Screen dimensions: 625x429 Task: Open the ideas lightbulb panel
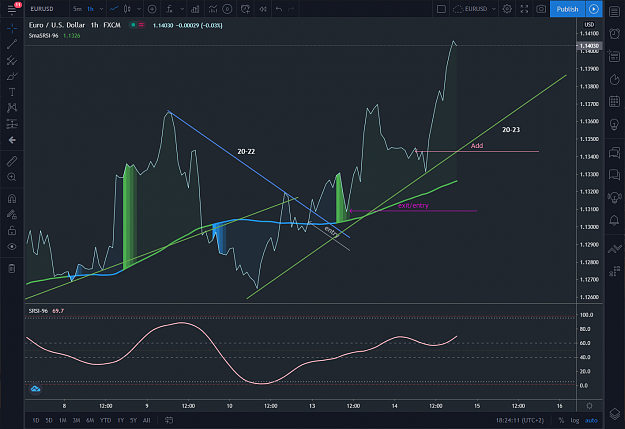614,124
